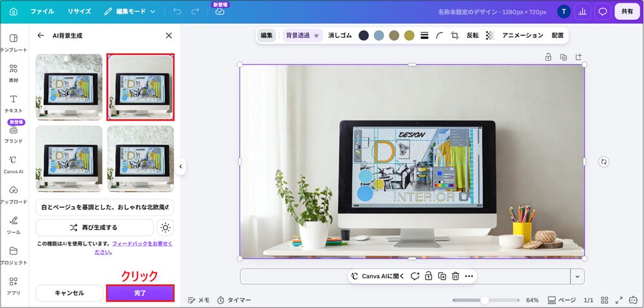The width and height of the screenshot is (644, 308).
Task: Select the first generated background thumbnail
Action: click(69, 87)
